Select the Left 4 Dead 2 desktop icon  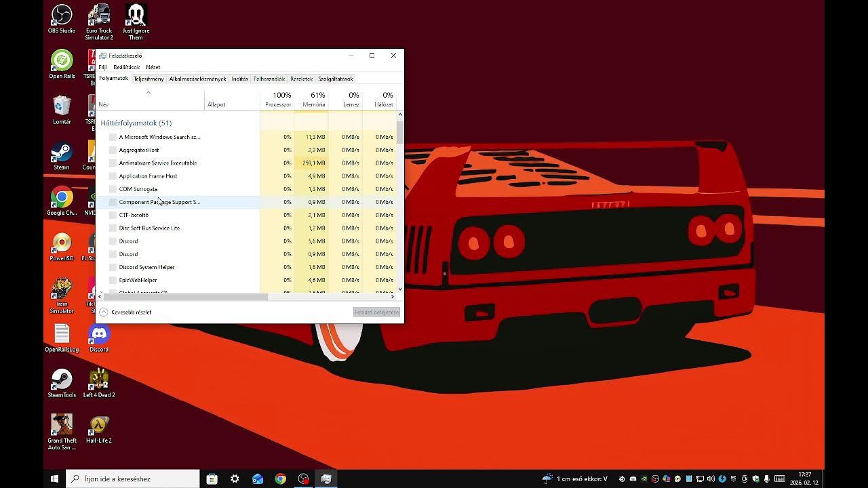click(99, 384)
